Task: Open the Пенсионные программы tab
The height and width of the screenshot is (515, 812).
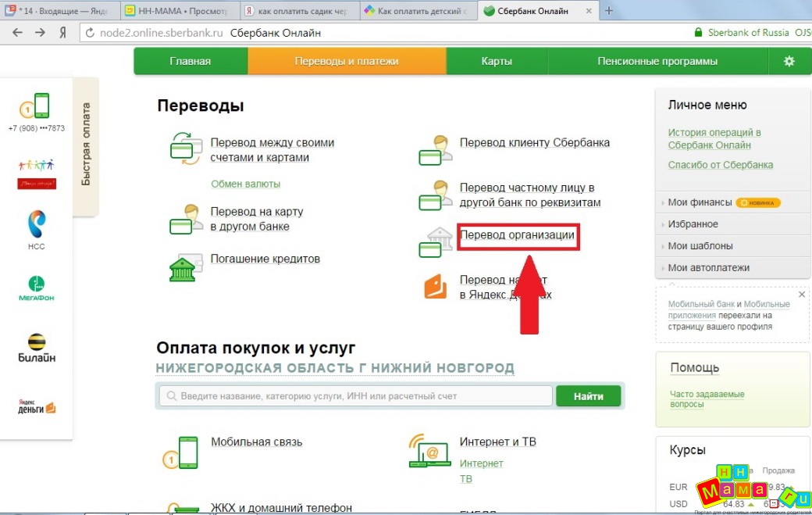Action: coord(657,61)
